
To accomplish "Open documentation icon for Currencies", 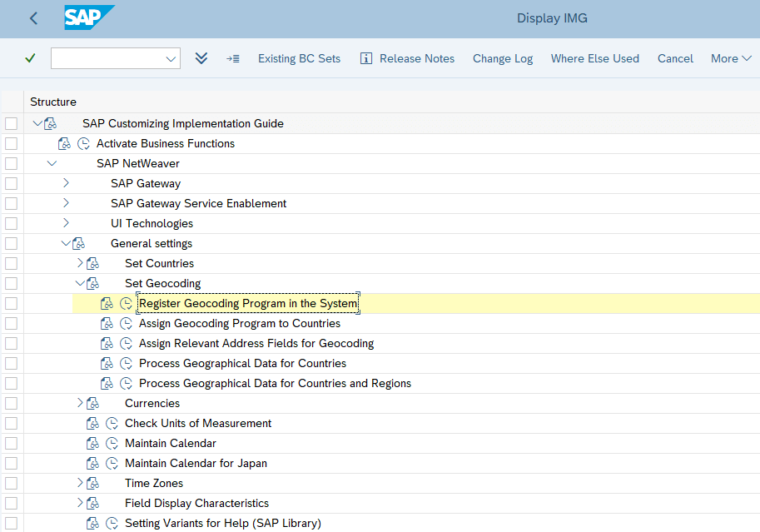I will 92,403.
